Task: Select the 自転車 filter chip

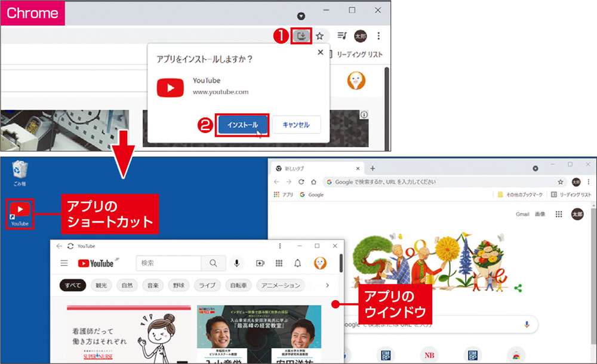Action: point(238,285)
